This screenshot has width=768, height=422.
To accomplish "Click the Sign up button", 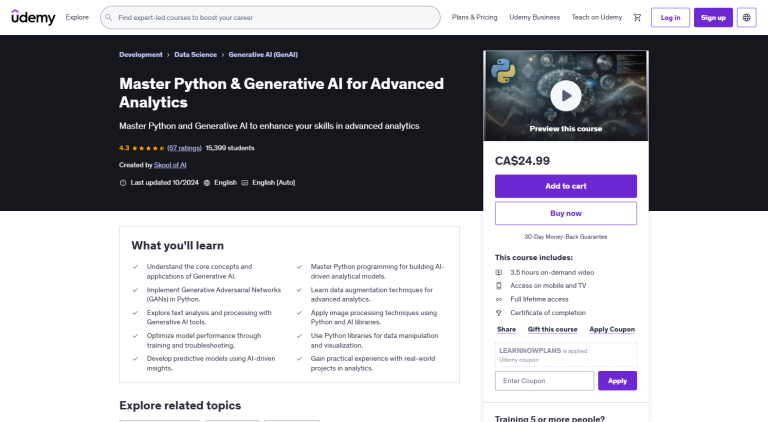I will [x=713, y=18].
